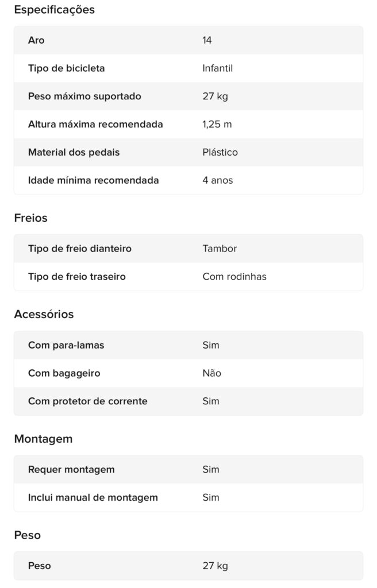Click the Acessórios section heading
377x588 pixels.
pyautogui.click(x=44, y=315)
